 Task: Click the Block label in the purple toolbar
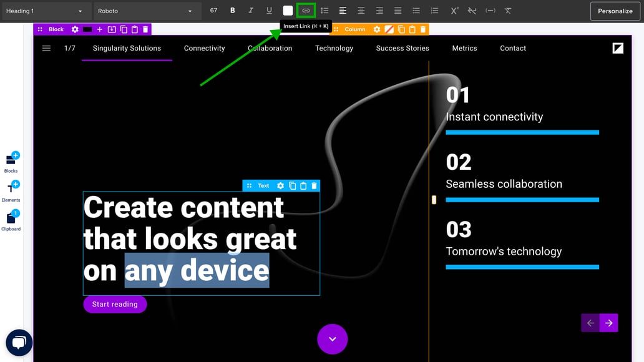point(56,29)
